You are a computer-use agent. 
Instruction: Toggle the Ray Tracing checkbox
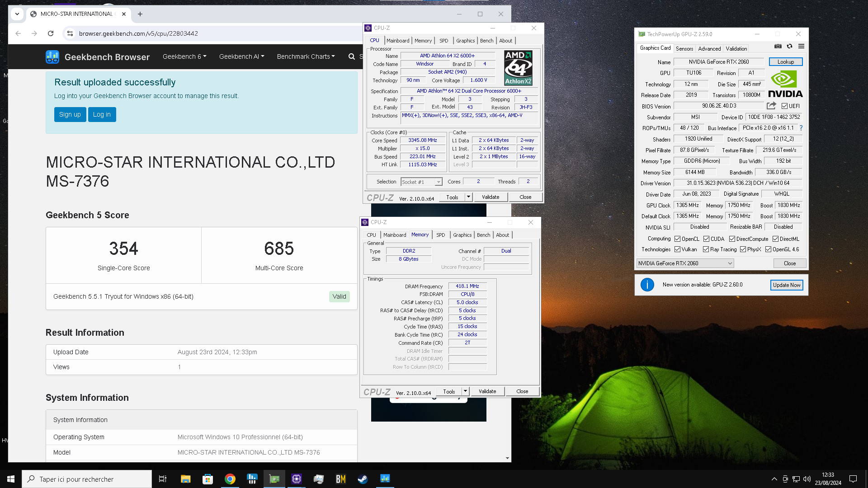706,249
